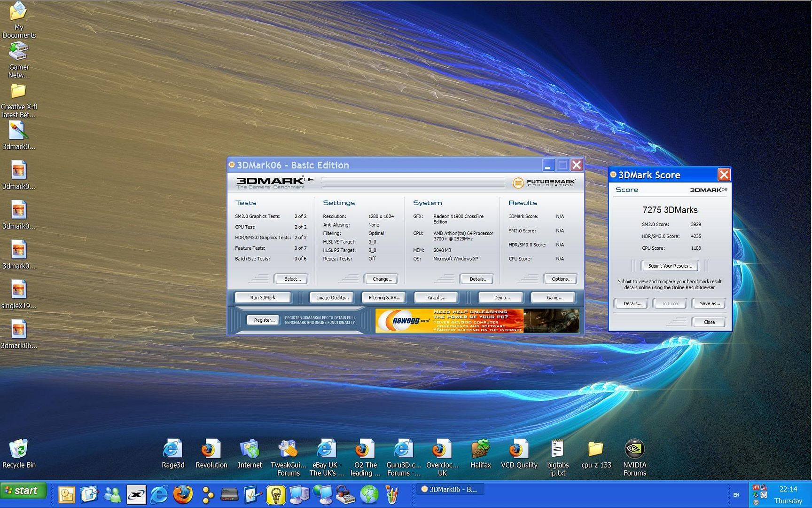Open the eBay UK desktop shortcut
This screenshot has height=508, width=812.
(x=327, y=458)
